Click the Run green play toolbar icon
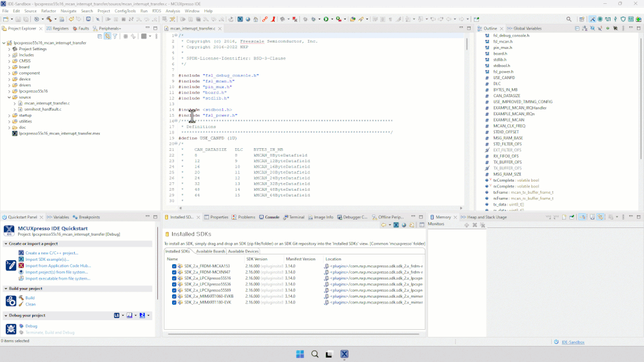 point(326,19)
